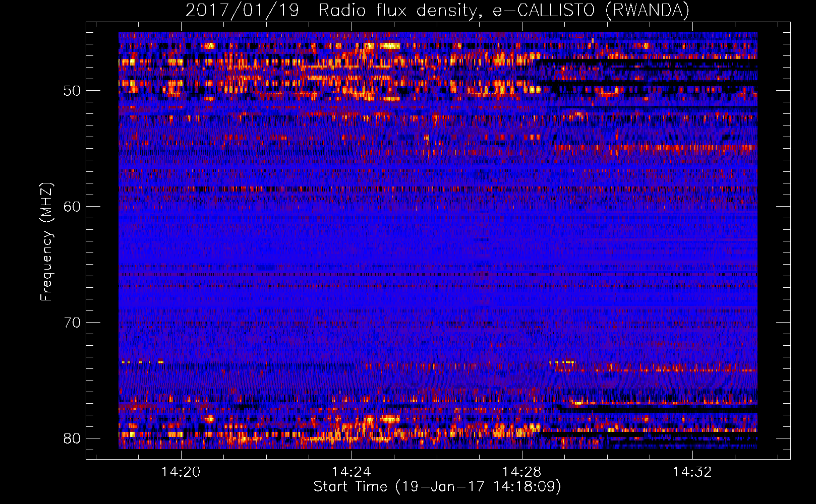Click the 14:24 time tick label
The width and height of the screenshot is (816, 504).
[351, 472]
